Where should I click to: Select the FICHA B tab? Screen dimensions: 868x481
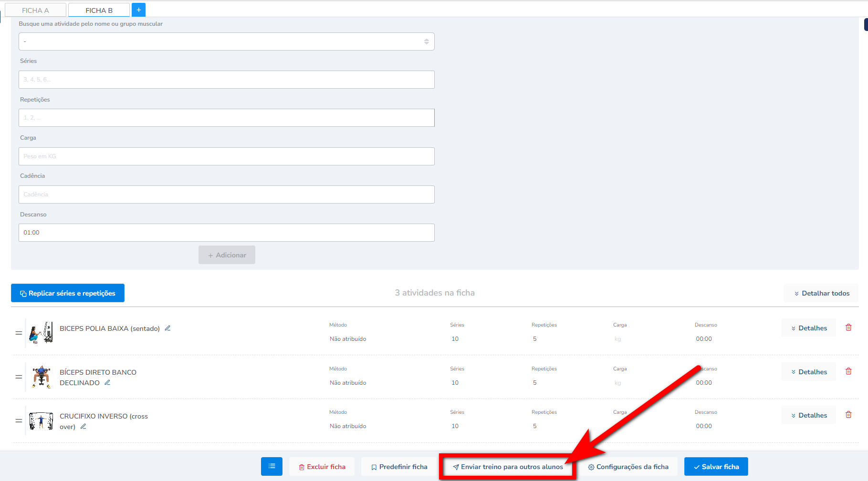coord(99,10)
